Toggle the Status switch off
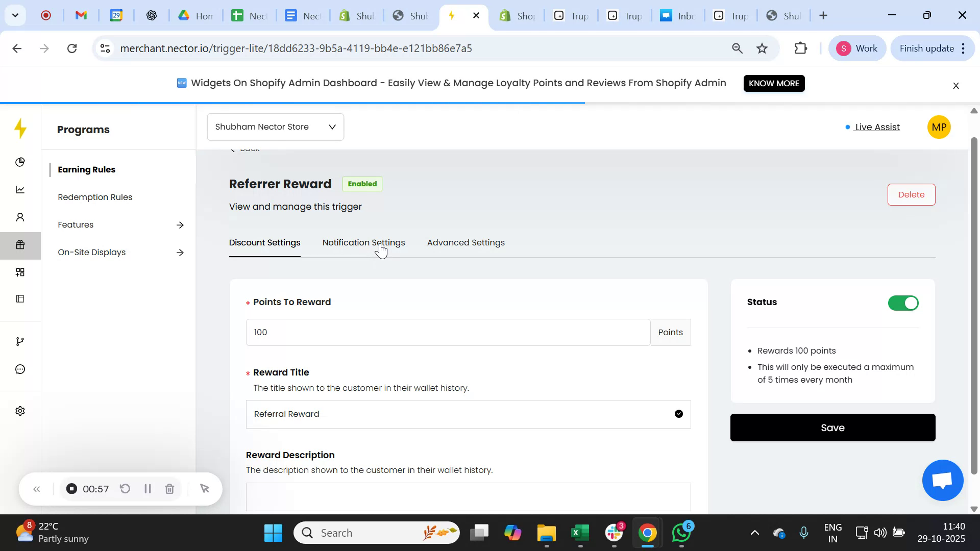Image resolution: width=980 pixels, height=551 pixels. [x=902, y=303]
